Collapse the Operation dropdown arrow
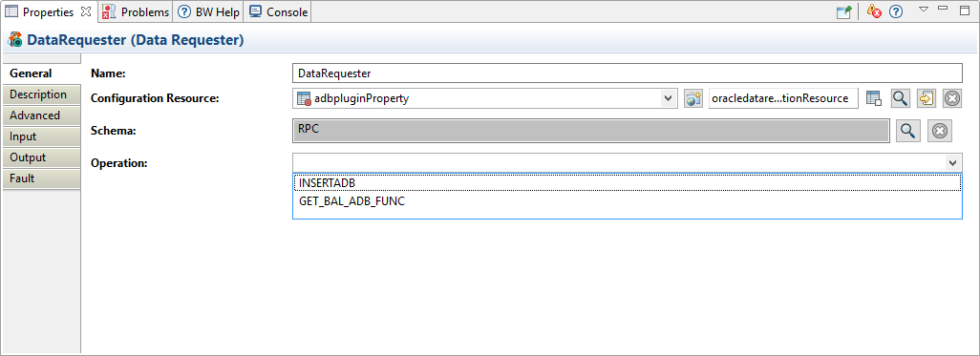 pyautogui.click(x=952, y=162)
